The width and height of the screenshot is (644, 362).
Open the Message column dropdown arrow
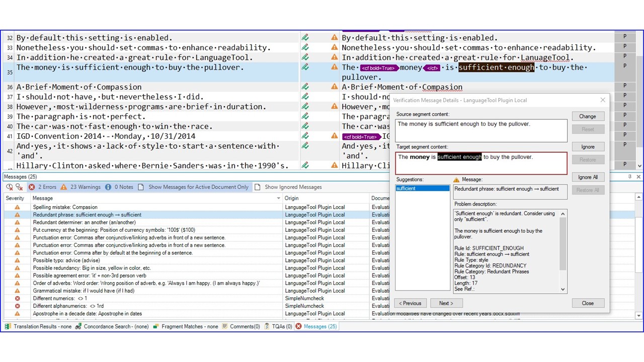tap(279, 199)
